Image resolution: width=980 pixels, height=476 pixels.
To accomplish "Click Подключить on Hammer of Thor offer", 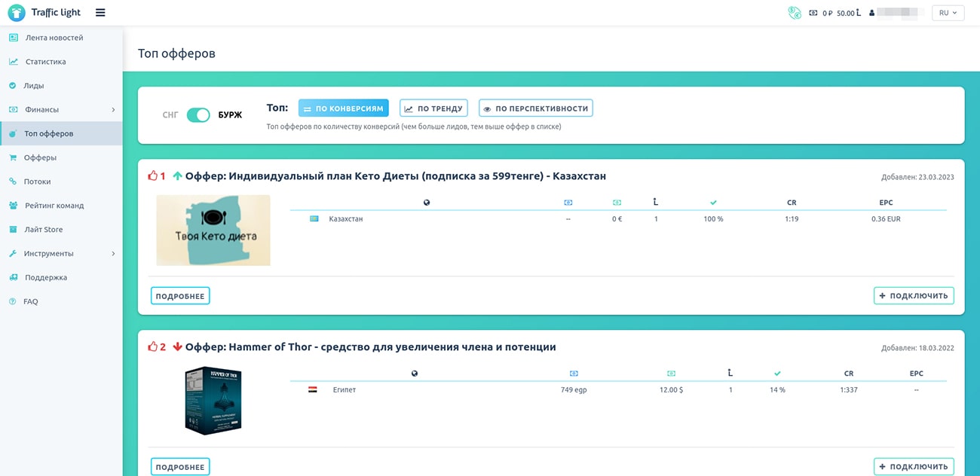I will tap(914, 467).
